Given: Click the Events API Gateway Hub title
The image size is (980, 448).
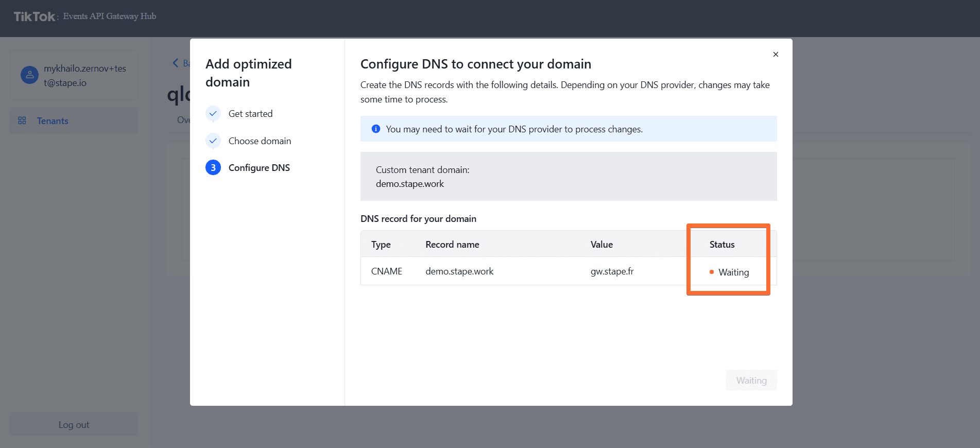Looking at the screenshot, I should [x=110, y=16].
